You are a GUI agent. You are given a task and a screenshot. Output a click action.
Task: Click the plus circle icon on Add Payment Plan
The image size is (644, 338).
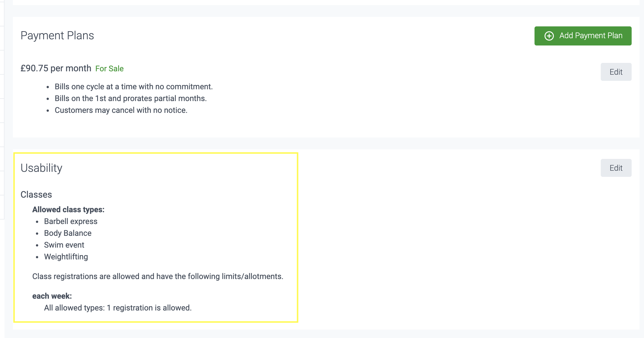pos(549,36)
